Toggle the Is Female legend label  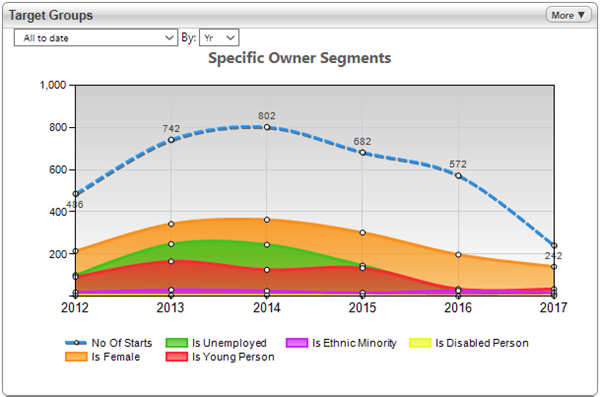(116, 357)
